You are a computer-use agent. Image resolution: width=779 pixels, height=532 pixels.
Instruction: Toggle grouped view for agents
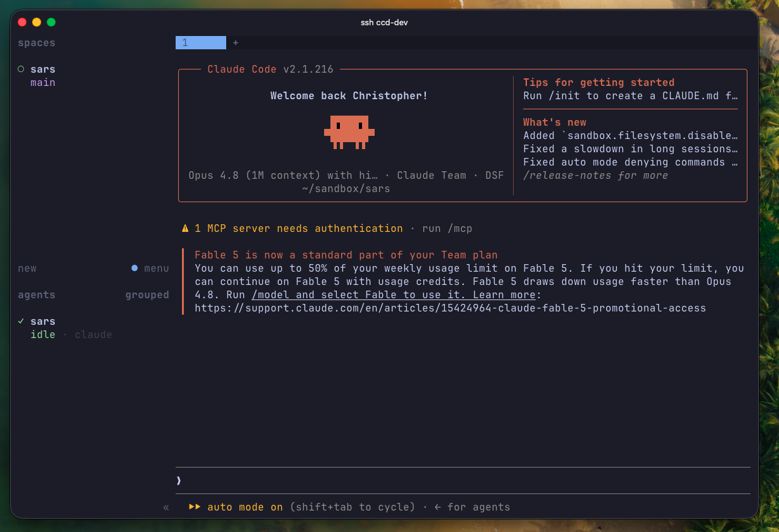[147, 295]
